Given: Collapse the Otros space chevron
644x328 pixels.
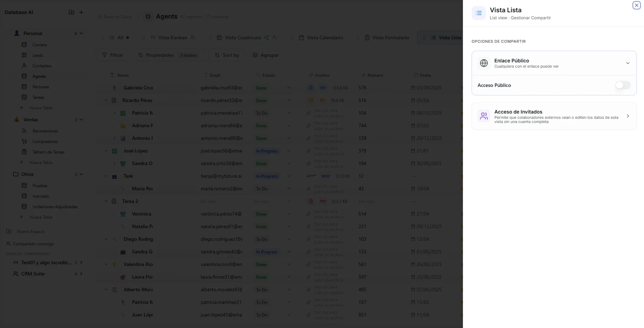Looking at the screenshot, I should click(81, 174).
